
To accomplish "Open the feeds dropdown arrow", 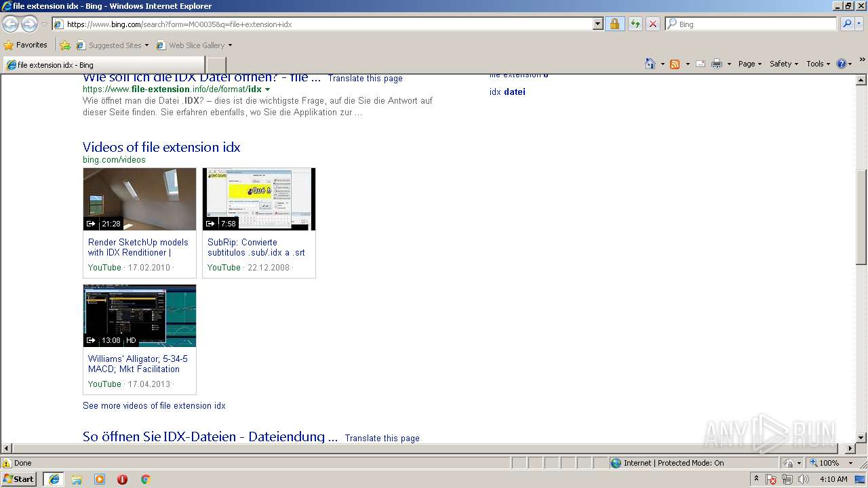I will coord(687,64).
